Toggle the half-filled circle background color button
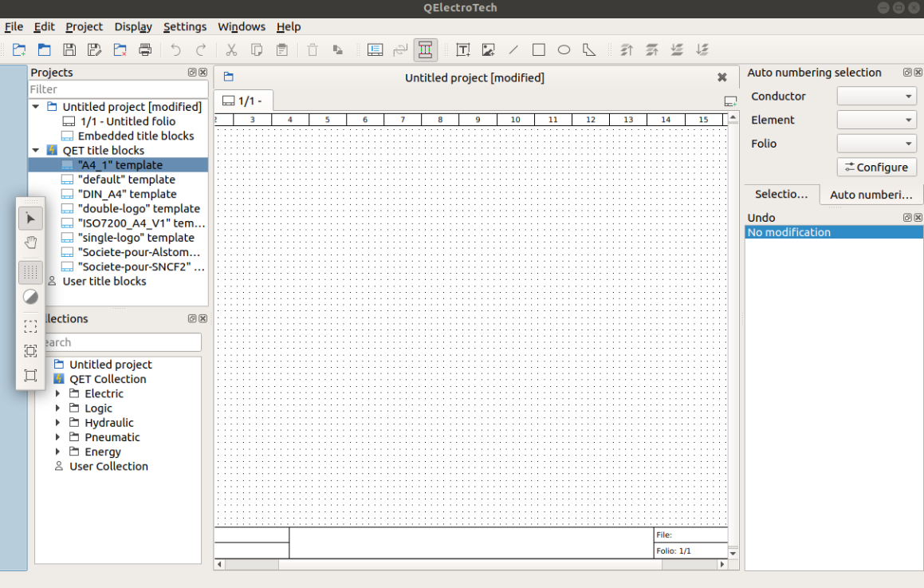 [x=30, y=297]
